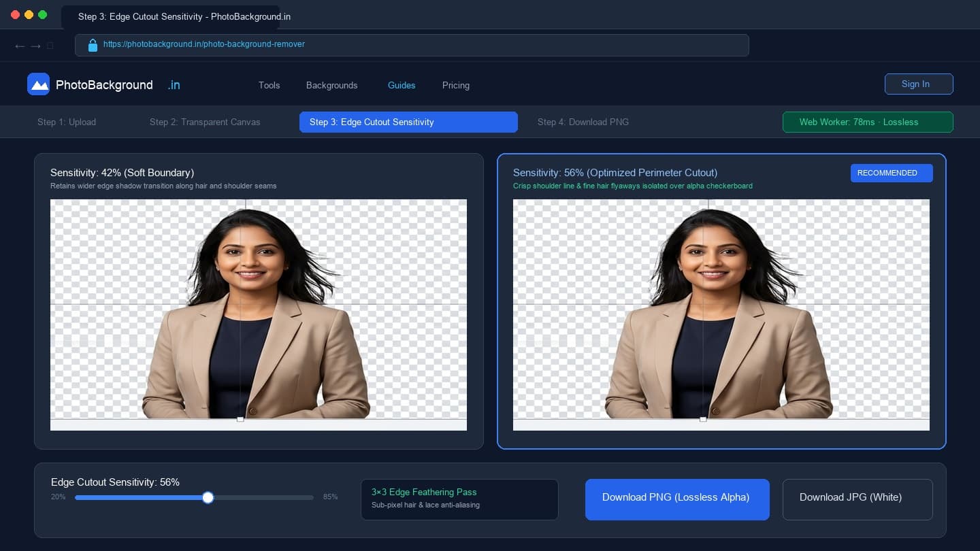Select the 42% Soft Boundary preview image
980x551 pixels.
tap(259, 314)
